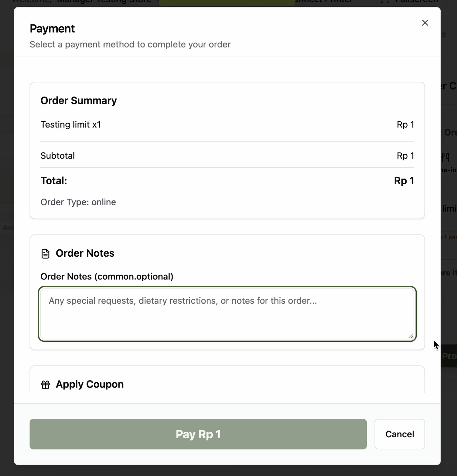Focus the Order Notes text area
457x476 pixels.
[x=227, y=314]
